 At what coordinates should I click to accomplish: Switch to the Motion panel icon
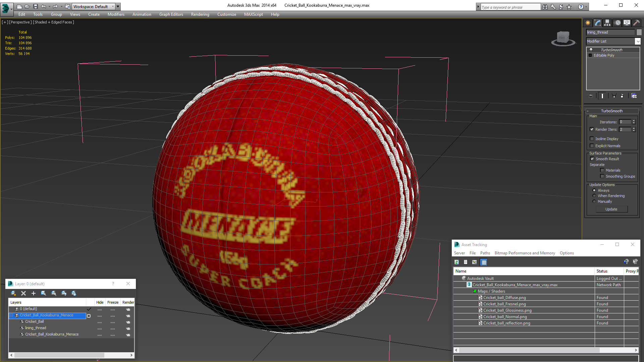(617, 23)
